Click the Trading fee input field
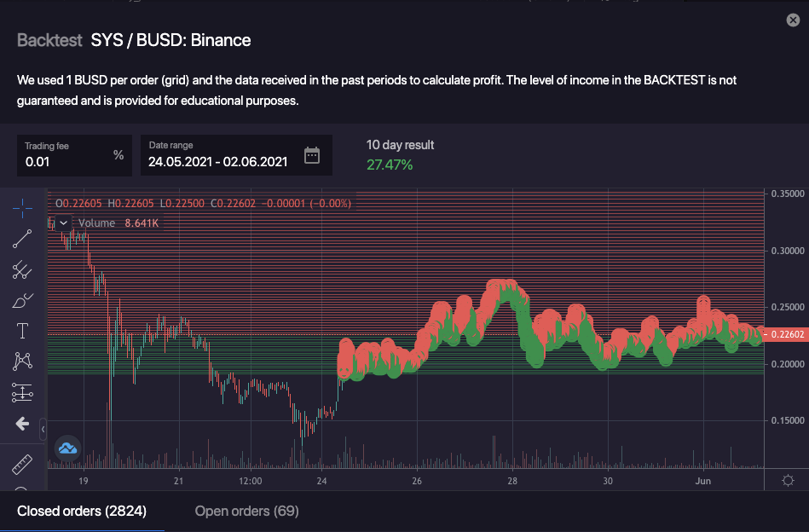The image size is (809, 532). [x=66, y=160]
